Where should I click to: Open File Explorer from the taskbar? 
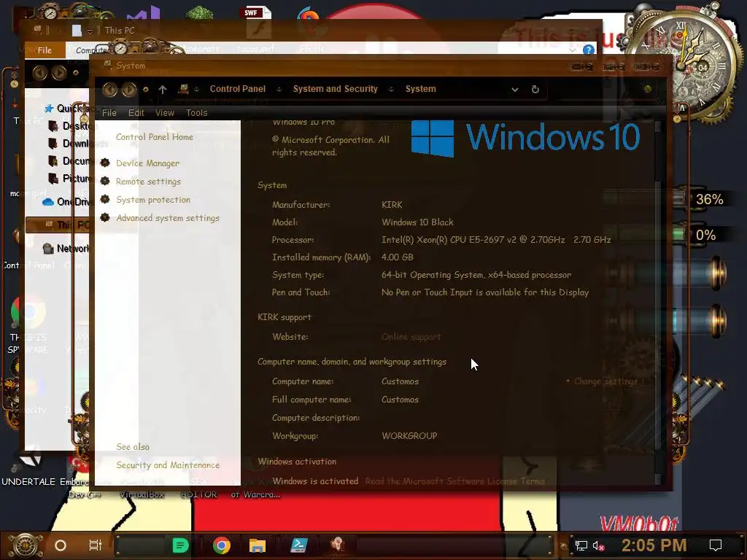258,545
